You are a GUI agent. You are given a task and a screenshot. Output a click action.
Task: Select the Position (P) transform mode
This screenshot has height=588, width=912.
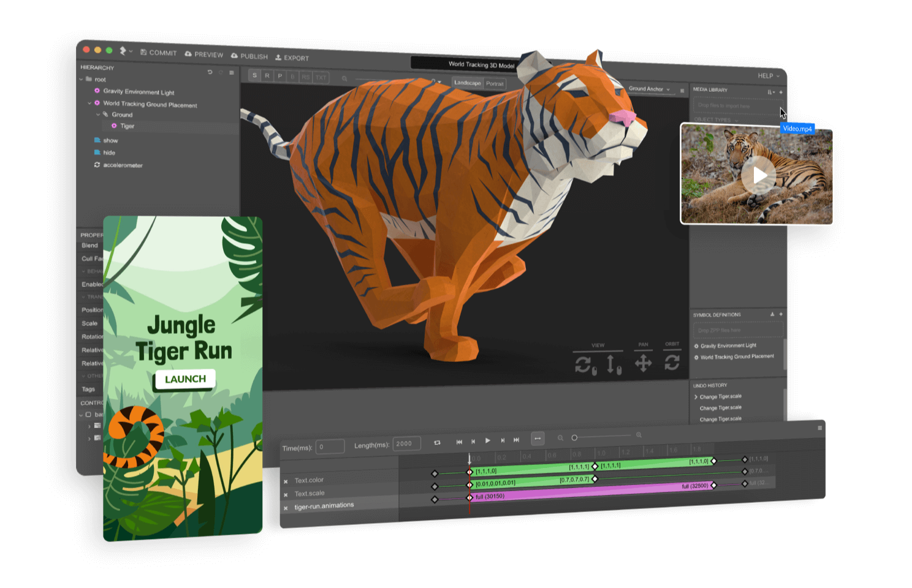(281, 75)
